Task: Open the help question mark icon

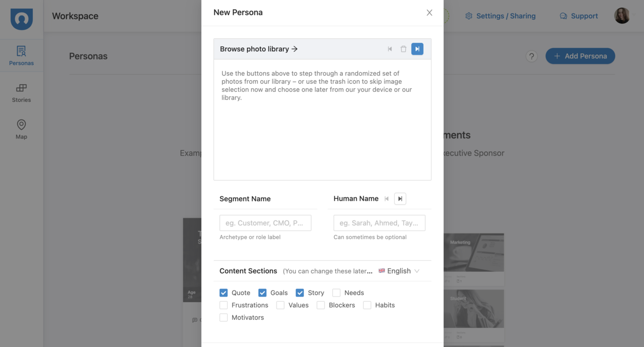Action: (x=531, y=56)
